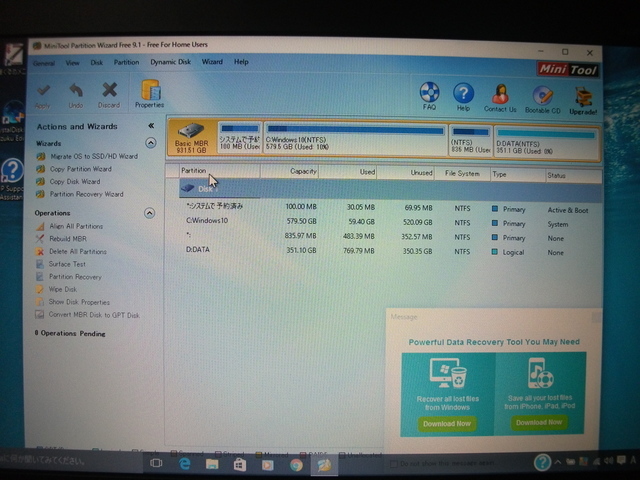Choose Align All Partitions operation
This screenshot has width=640, height=480.
pyautogui.click(x=76, y=226)
